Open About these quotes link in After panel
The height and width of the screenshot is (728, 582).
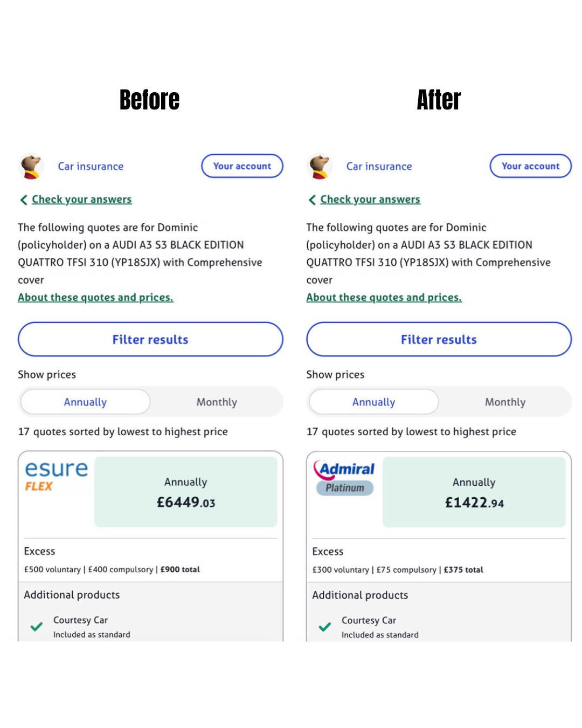[384, 298]
